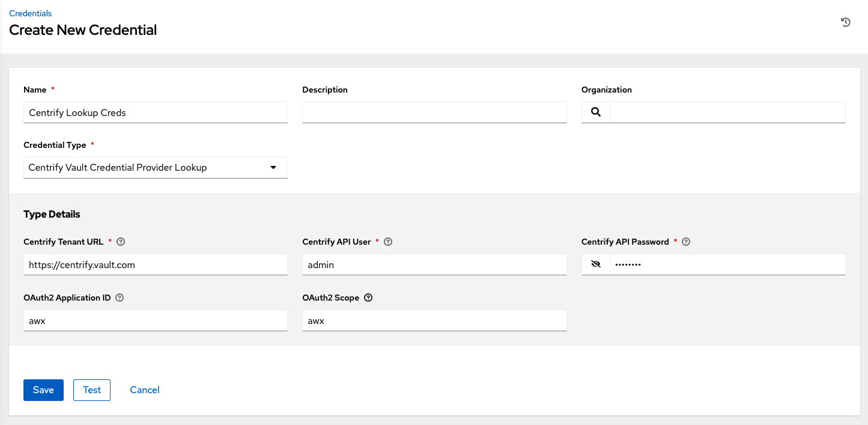Click the OAuth2 Application ID field
Screen dimensions: 868x425
point(155,320)
